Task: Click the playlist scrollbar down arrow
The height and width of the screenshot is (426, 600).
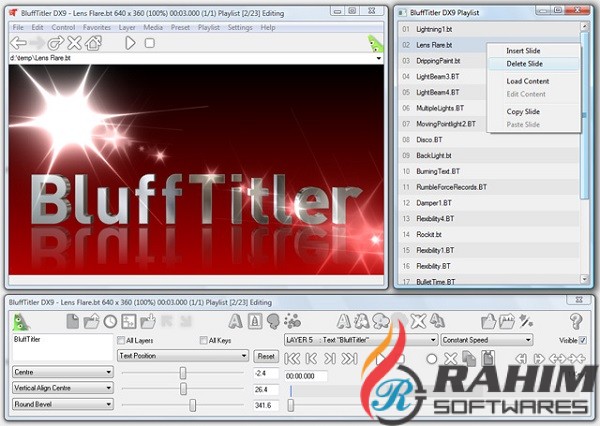Action: coord(584,279)
